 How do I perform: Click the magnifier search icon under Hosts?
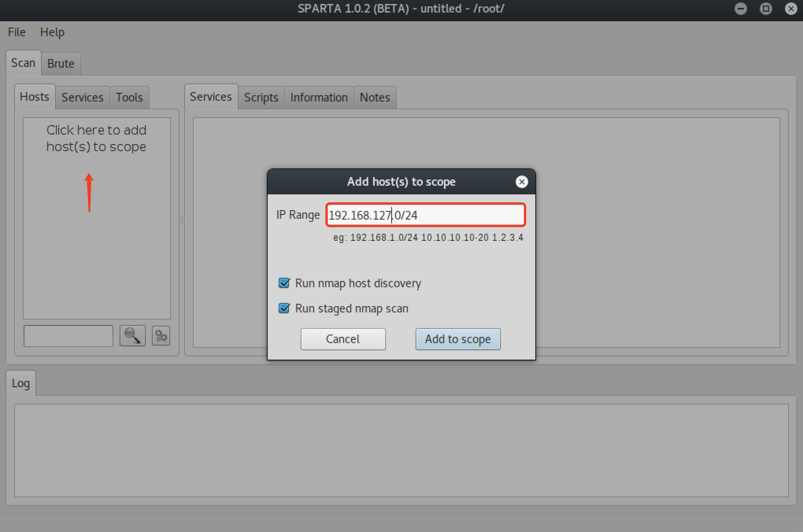132,336
